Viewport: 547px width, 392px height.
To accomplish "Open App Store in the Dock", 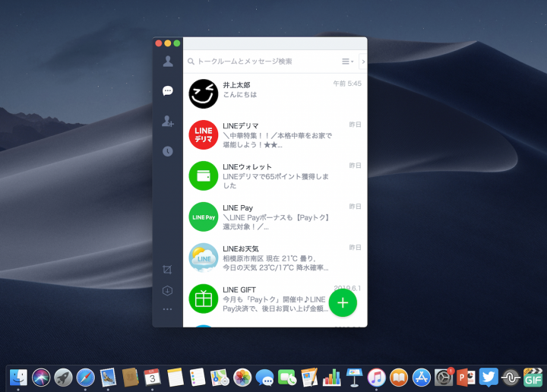I will pyautogui.click(x=422, y=378).
